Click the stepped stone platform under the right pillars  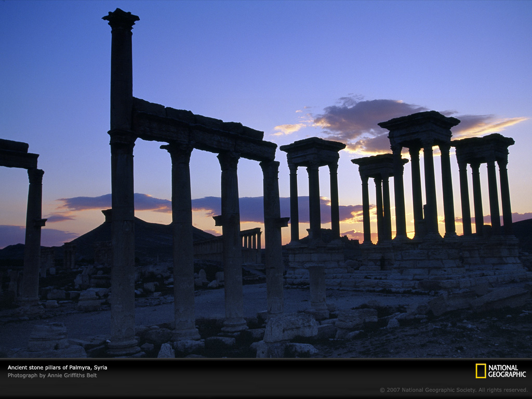click(405, 265)
